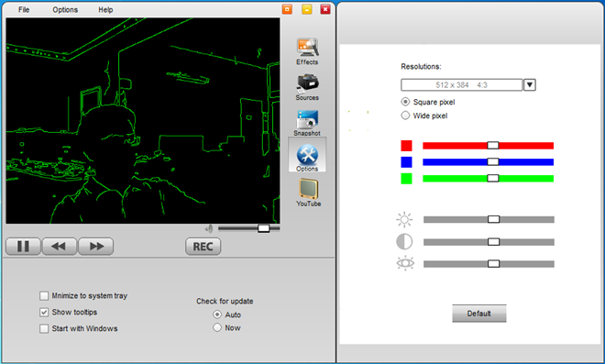Reset settings with the Default button

(x=478, y=314)
